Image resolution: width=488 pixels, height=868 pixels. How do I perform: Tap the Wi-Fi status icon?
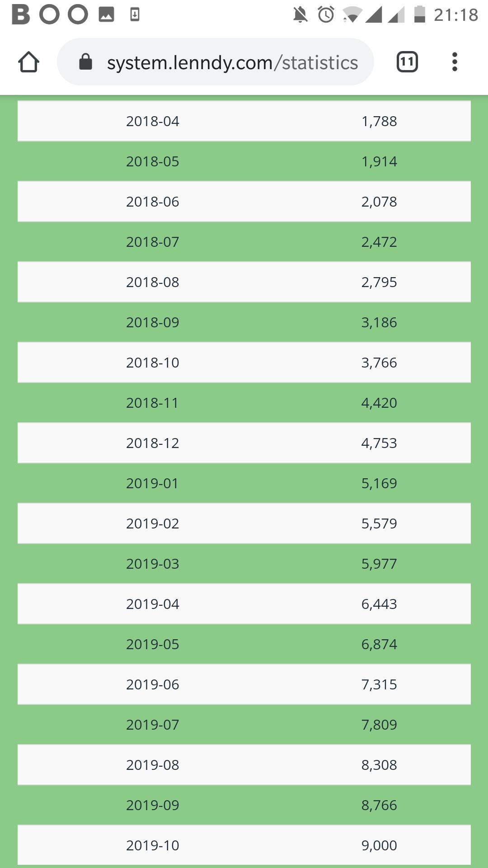352,15
